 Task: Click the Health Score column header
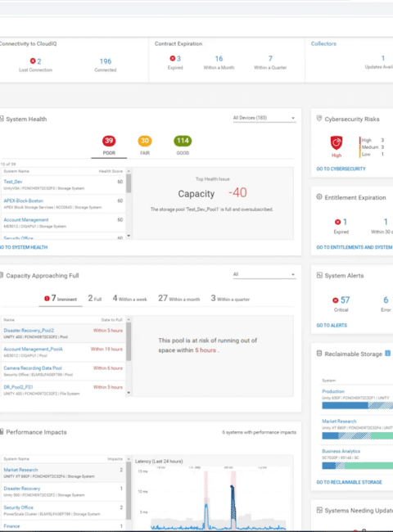point(111,171)
